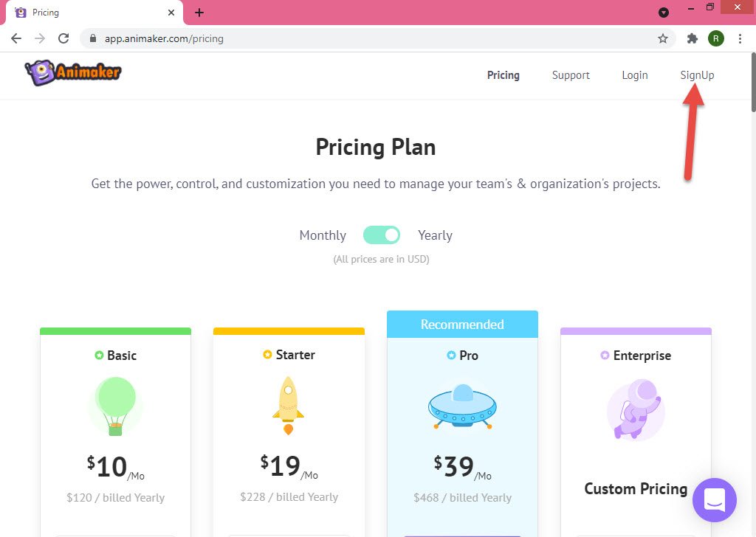
Task: Close the Pricing browser tab
Action: pyautogui.click(x=171, y=13)
